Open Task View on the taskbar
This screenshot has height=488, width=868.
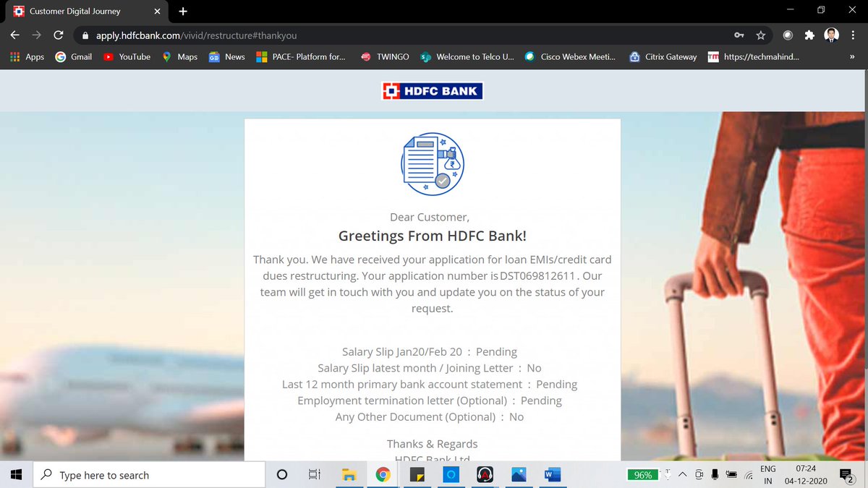pyautogui.click(x=315, y=475)
